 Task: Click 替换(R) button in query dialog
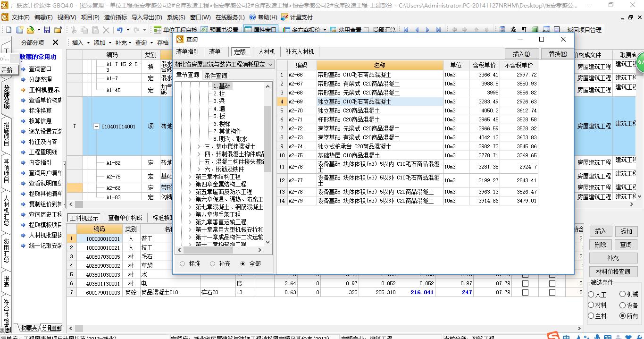pos(558,54)
